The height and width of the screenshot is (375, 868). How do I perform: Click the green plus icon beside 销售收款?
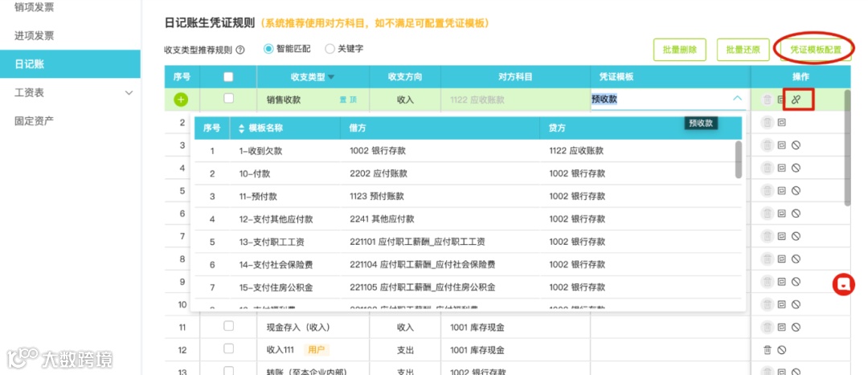click(181, 100)
